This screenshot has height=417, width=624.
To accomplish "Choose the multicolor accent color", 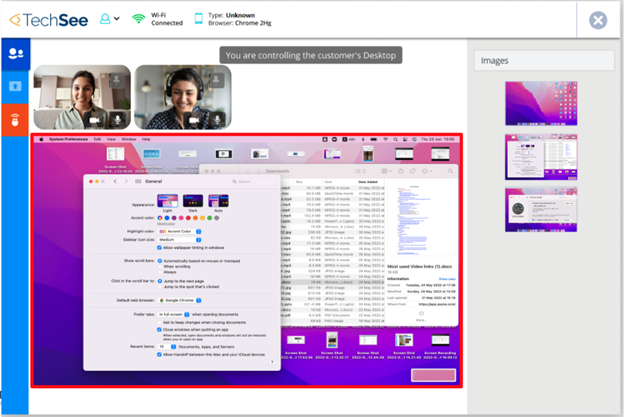I will [160, 218].
